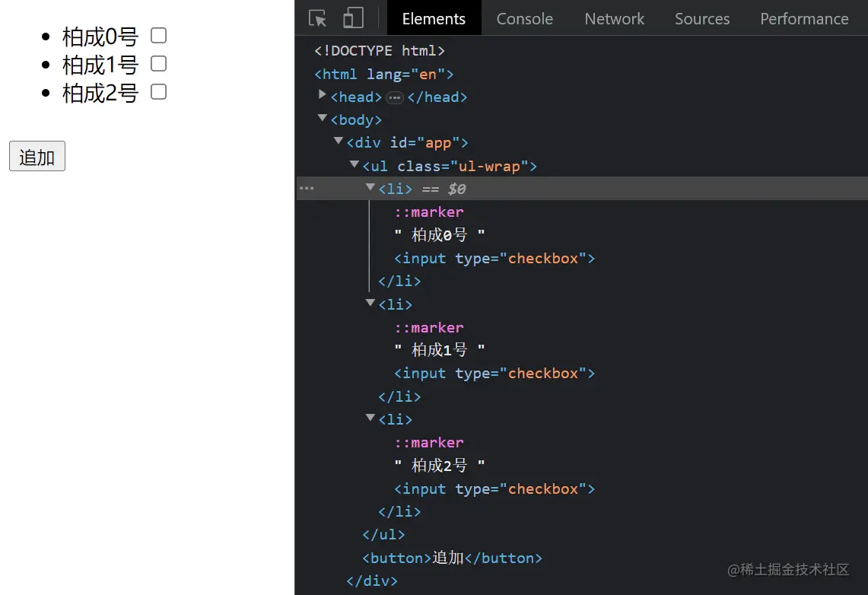Expand the head element node

323,95
